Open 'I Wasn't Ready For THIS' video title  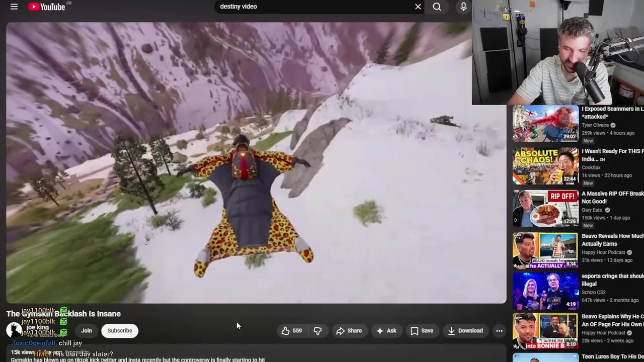613,155
